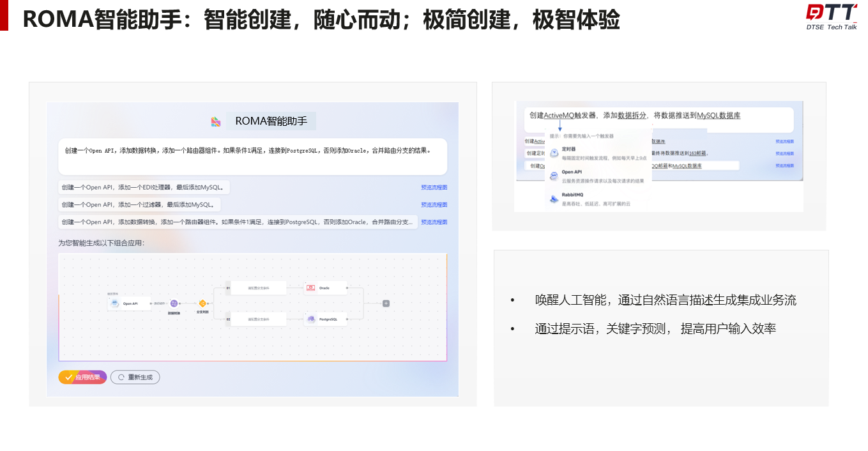This screenshot has height=451, width=868.
Task: Click the 定时器 clock icon in the trigger popup
Action: click(x=554, y=153)
